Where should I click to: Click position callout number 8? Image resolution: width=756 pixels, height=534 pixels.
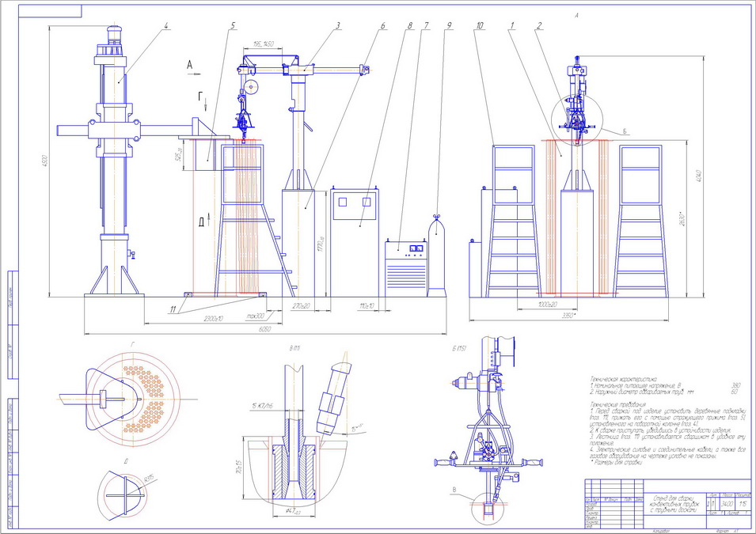coord(410,25)
